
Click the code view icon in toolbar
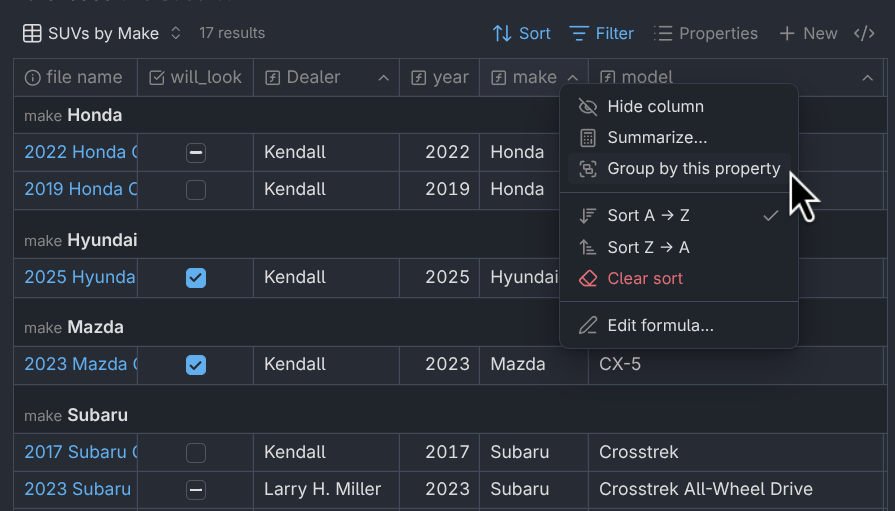click(864, 33)
